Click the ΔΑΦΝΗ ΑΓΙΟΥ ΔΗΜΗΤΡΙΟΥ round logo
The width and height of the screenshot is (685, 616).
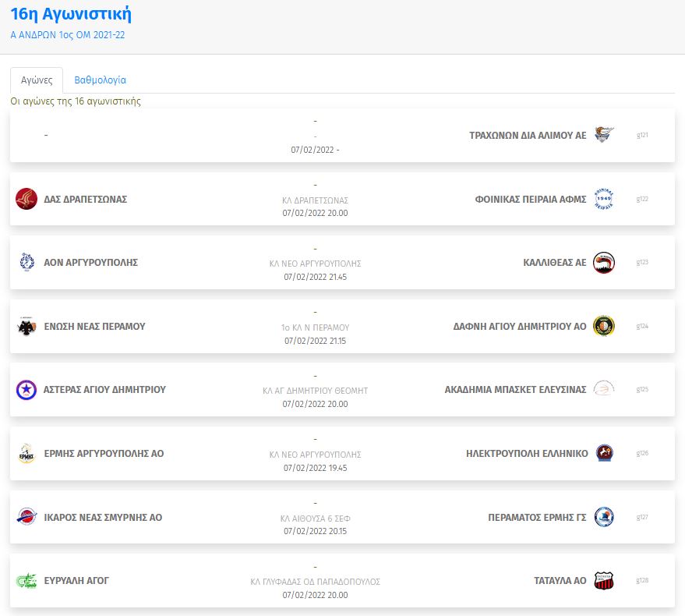(603, 326)
